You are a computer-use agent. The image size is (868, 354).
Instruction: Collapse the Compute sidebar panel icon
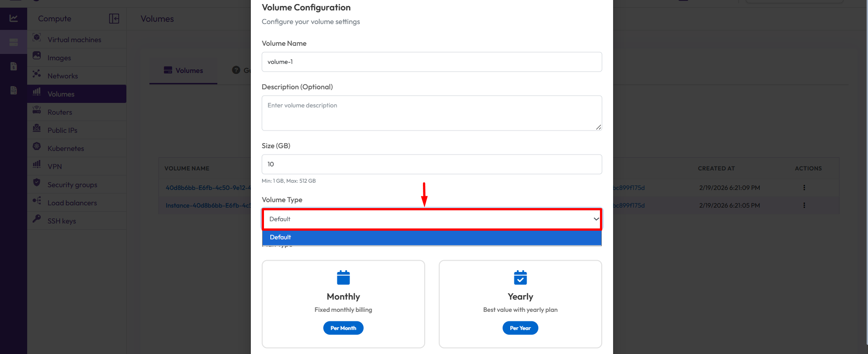(114, 19)
